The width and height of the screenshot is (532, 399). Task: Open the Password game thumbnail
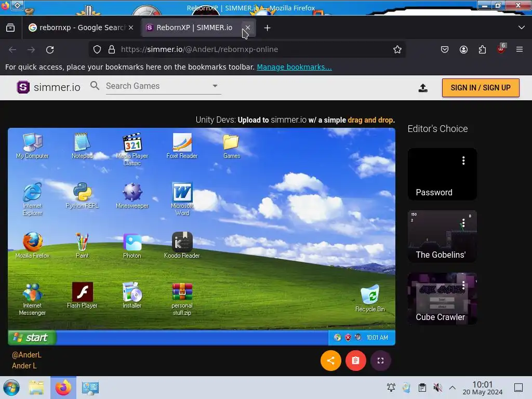pyautogui.click(x=442, y=174)
